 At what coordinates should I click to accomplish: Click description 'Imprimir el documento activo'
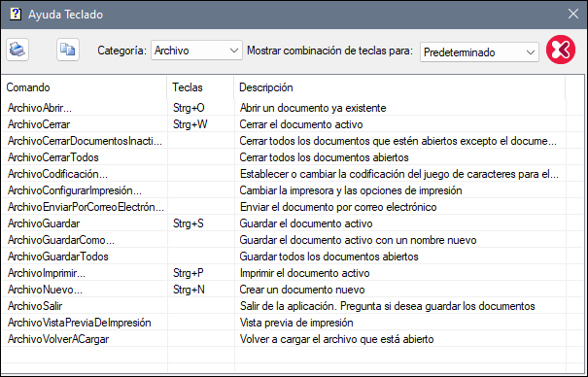tap(304, 273)
